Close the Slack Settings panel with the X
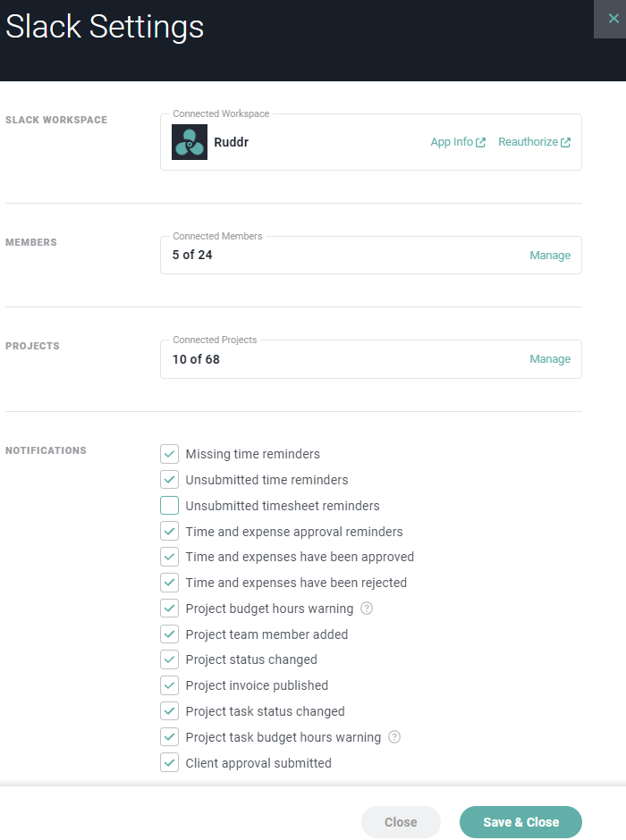The width and height of the screenshot is (626, 840). (x=613, y=19)
